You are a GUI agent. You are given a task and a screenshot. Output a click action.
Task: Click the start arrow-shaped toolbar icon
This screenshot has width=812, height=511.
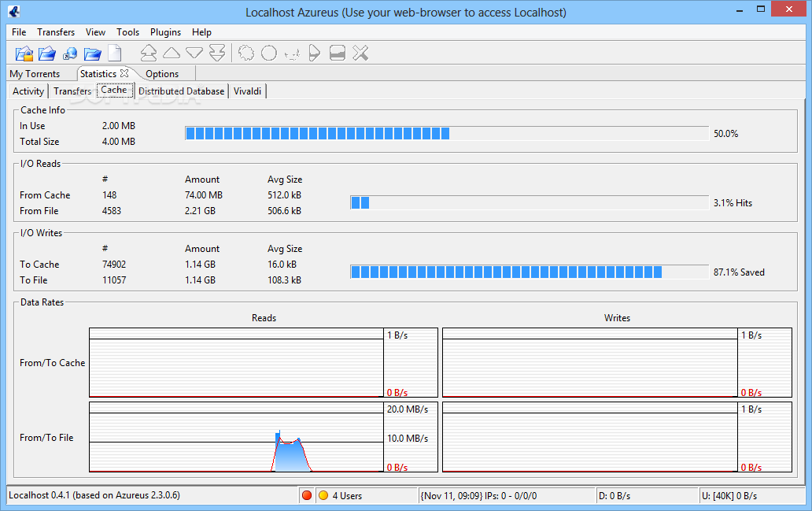pyautogui.click(x=315, y=53)
